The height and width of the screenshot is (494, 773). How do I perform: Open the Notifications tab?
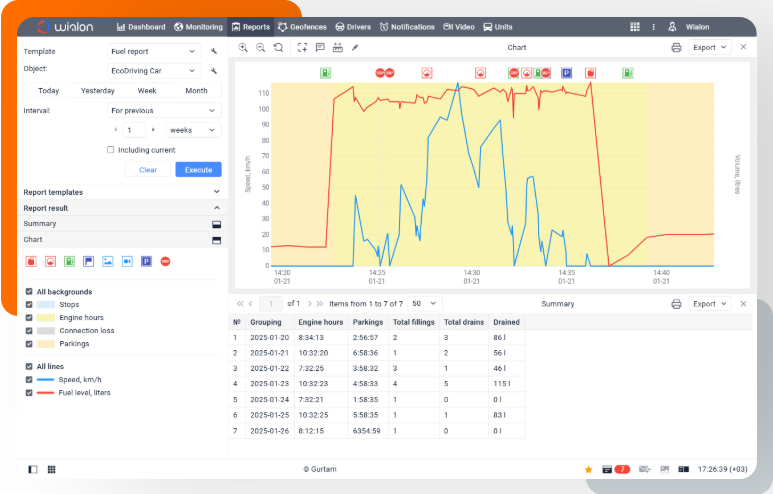tap(407, 27)
